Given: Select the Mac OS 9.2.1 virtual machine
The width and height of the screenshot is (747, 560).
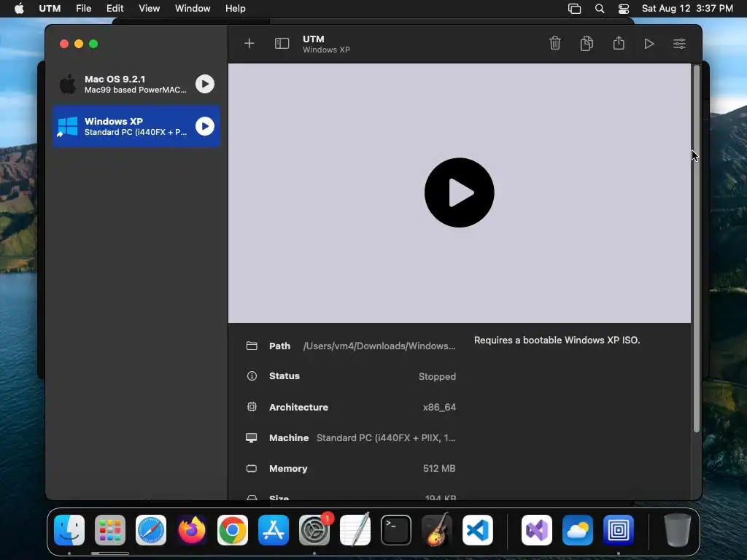Looking at the screenshot, I should pos(136,84).
